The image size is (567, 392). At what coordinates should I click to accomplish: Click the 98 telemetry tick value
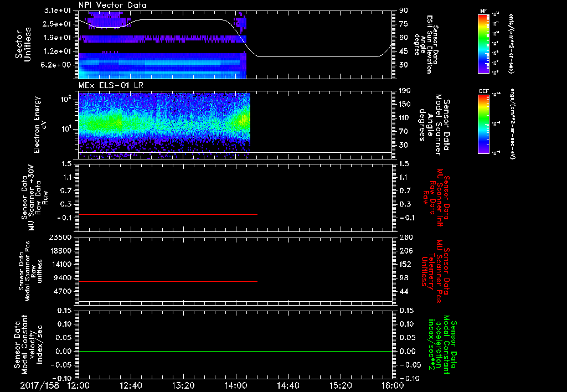pos(404,278)
